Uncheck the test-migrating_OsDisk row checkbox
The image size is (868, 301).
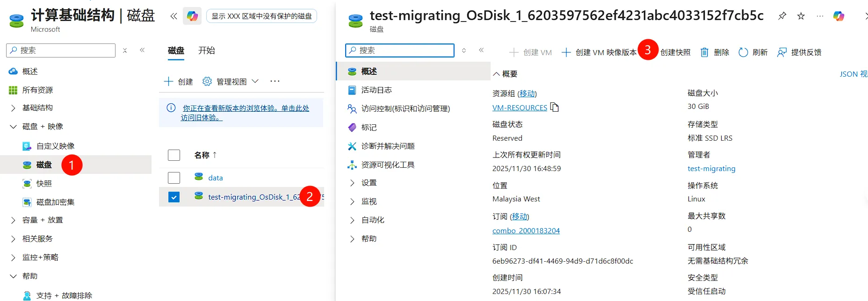[x=174, y=197]
